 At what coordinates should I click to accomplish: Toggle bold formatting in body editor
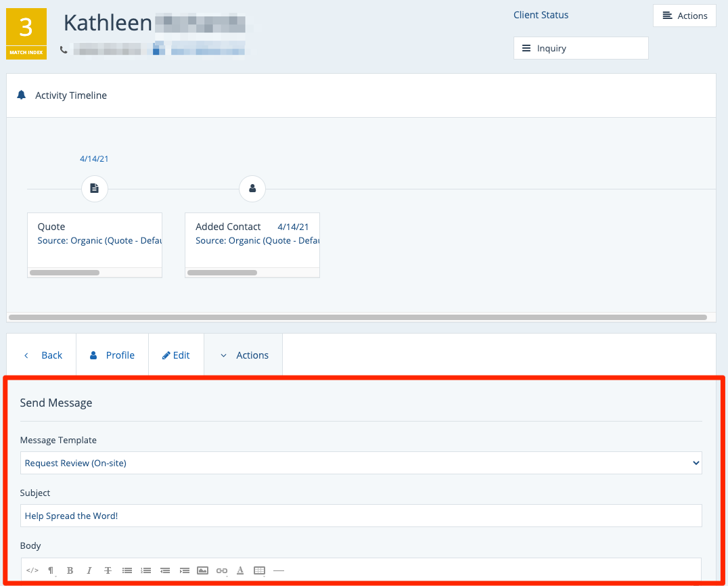click(70, 570)
